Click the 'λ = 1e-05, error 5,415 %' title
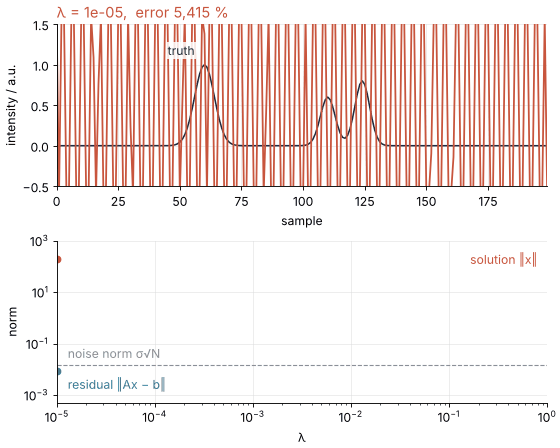 (142, 13)
